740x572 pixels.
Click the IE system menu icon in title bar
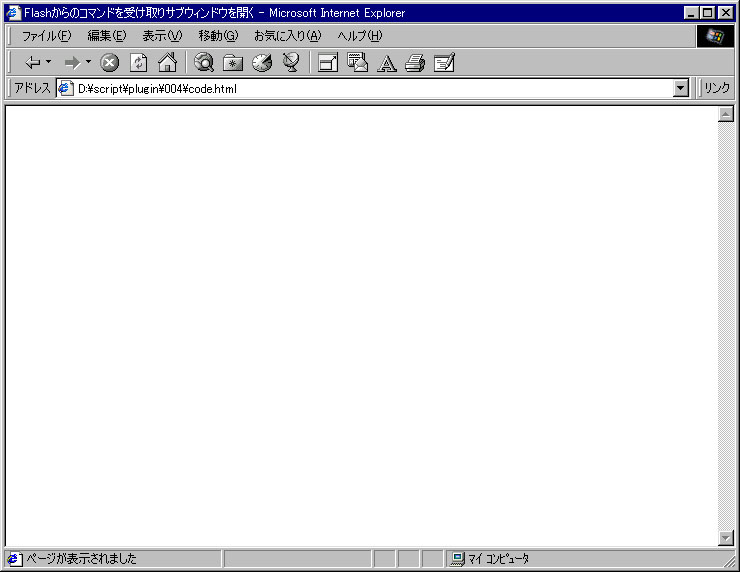pos(14,13)
